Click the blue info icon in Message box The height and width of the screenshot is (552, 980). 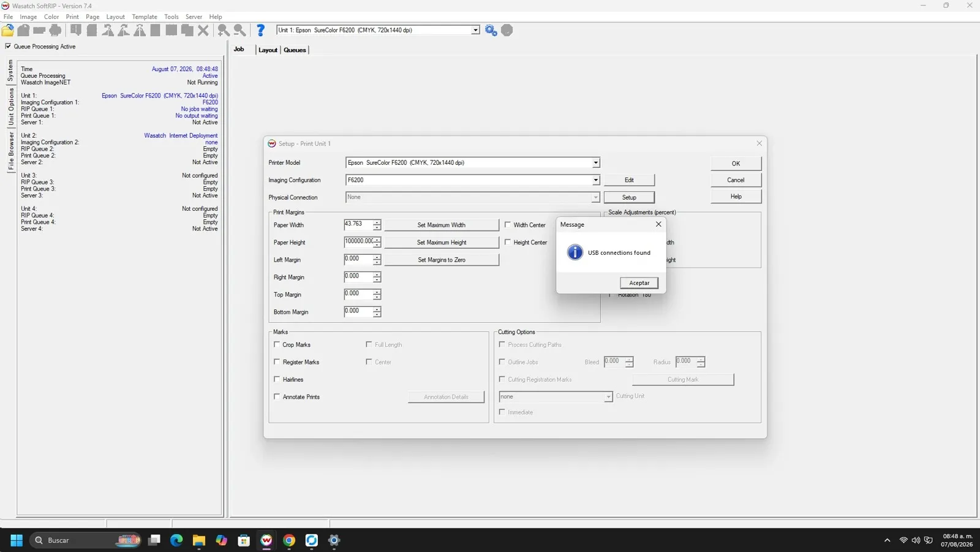(x=575, y=252)
